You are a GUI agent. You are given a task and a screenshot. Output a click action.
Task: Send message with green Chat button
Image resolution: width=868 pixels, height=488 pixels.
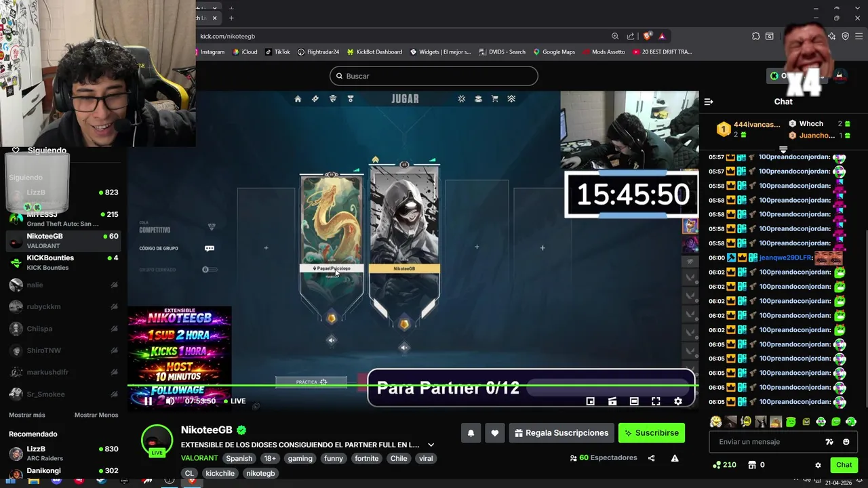click(x=844, y=465)
